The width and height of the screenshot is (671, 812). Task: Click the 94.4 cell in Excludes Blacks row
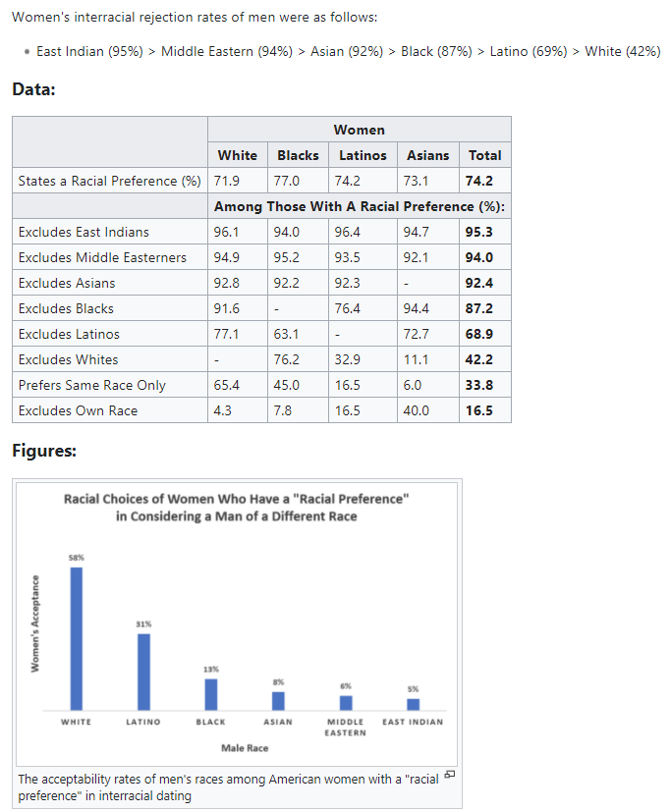[x=428, y=308]
